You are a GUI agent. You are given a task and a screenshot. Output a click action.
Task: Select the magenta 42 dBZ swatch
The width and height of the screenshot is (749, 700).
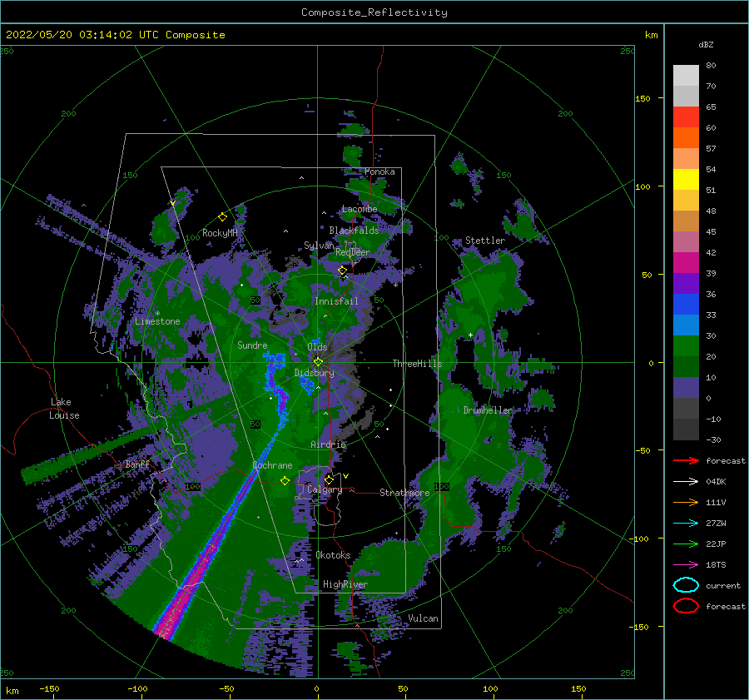pyautogui.click(x=686, y=262)
